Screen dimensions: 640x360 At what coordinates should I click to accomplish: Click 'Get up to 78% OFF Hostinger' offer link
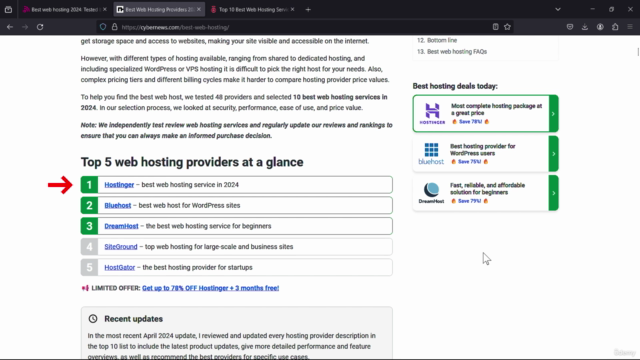[x=211, y=288]
